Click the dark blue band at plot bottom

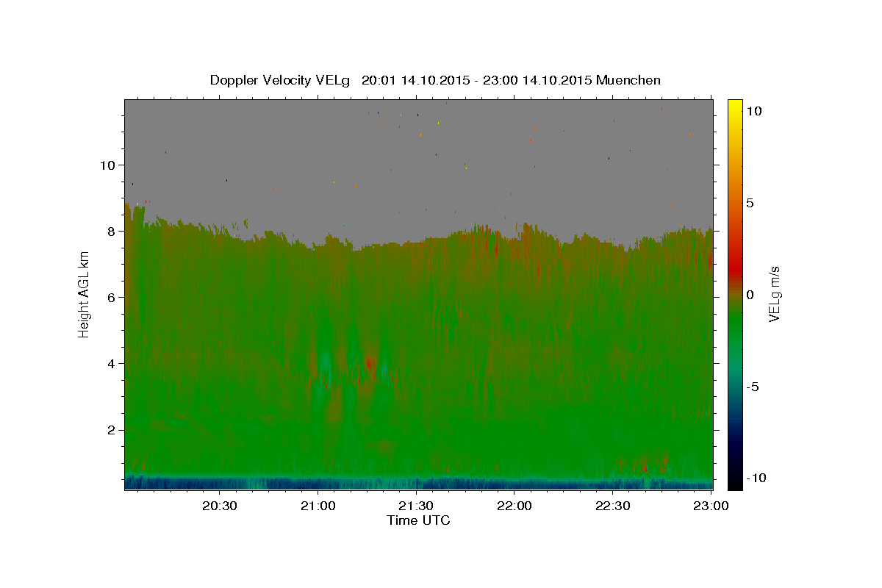(418, 483)
